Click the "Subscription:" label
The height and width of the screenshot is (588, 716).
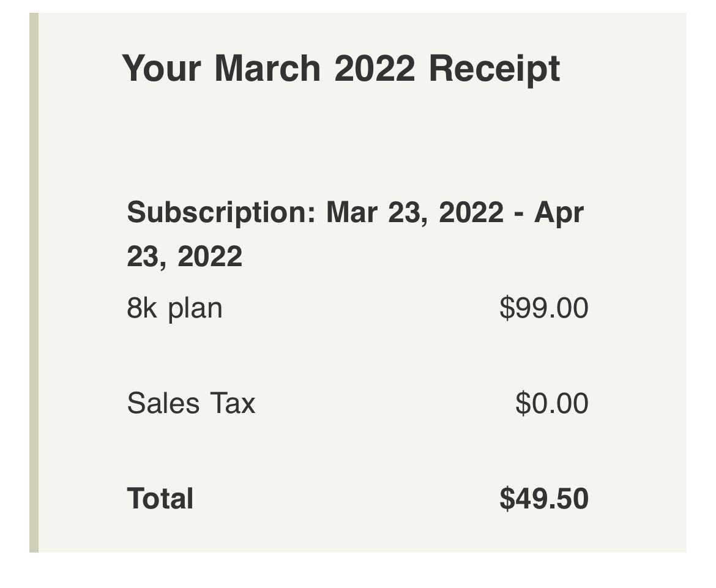tap(221, 212)
